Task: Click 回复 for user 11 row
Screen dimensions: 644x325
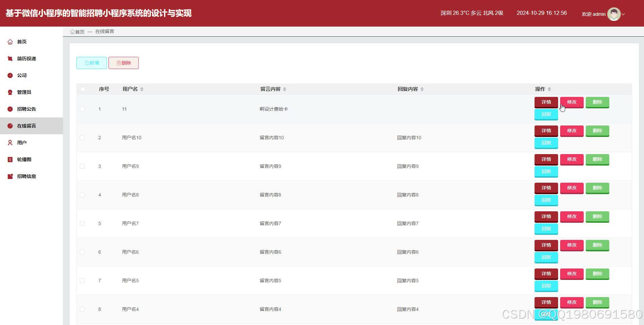Action: 546,114
